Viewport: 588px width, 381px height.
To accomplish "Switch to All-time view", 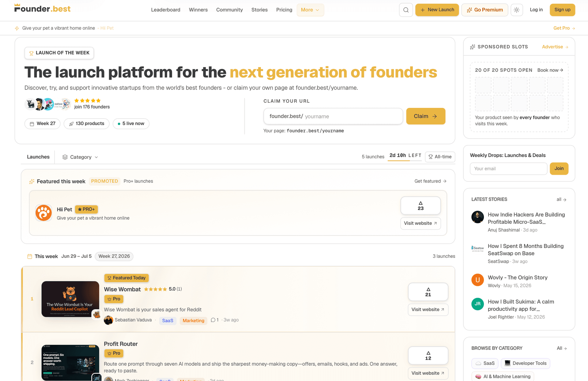I will point(440,157).
